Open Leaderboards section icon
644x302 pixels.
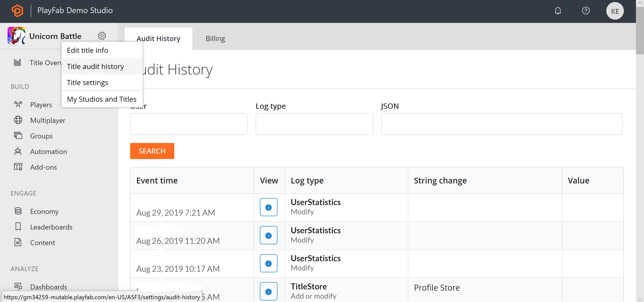tap(18, 227)
